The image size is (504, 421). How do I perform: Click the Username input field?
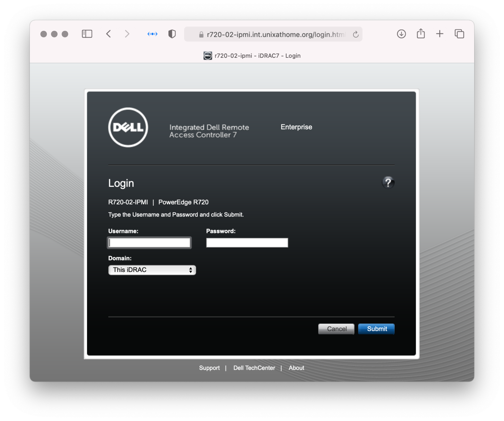pos(149,243)
